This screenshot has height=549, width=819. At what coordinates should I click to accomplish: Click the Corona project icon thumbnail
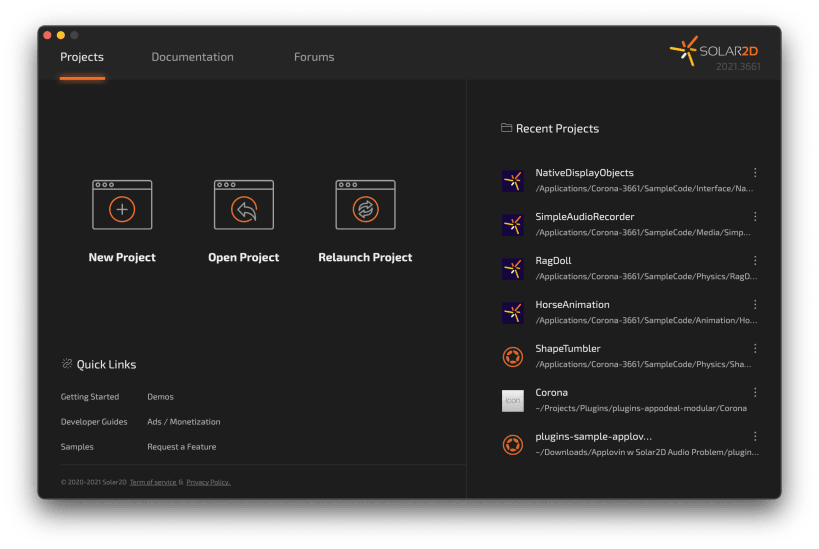pos(513,401)
